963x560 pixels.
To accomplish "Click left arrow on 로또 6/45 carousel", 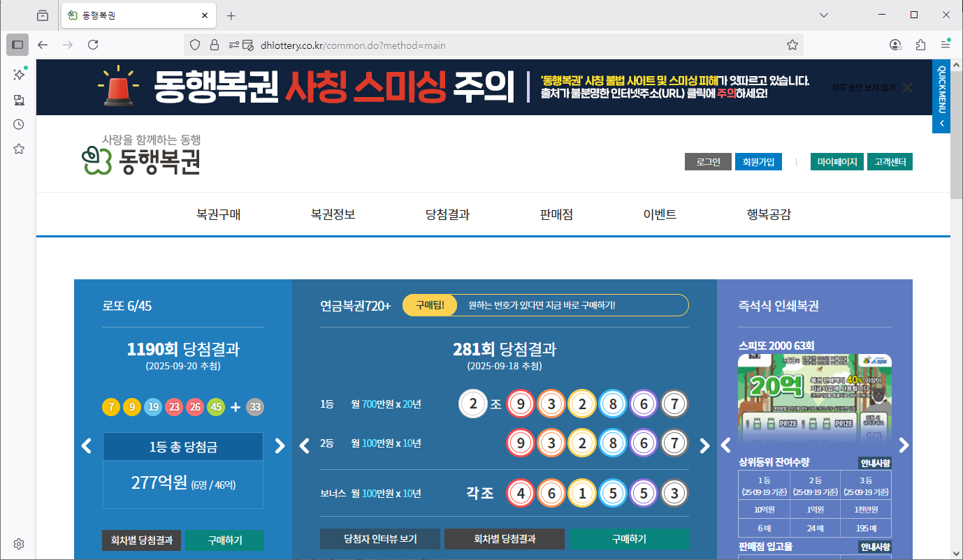I will 86,445.
